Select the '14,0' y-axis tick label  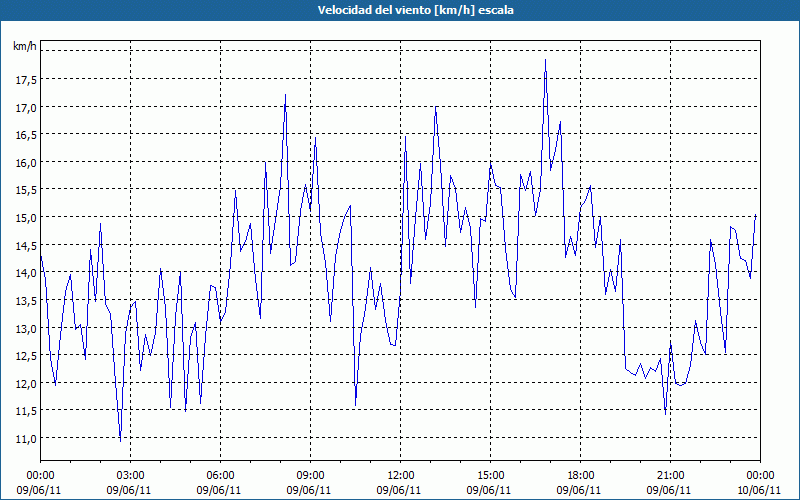pyautogui.click(x=24, y=272)
